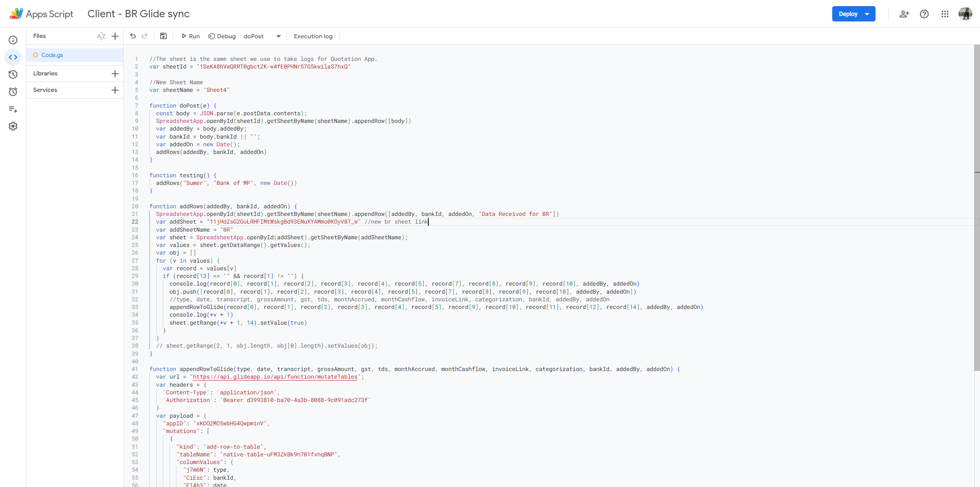Image resolution: width=980 pixels, height=487 pixels.
Task: Expand the doPost function selector dropdown
Action: point(278,36)
